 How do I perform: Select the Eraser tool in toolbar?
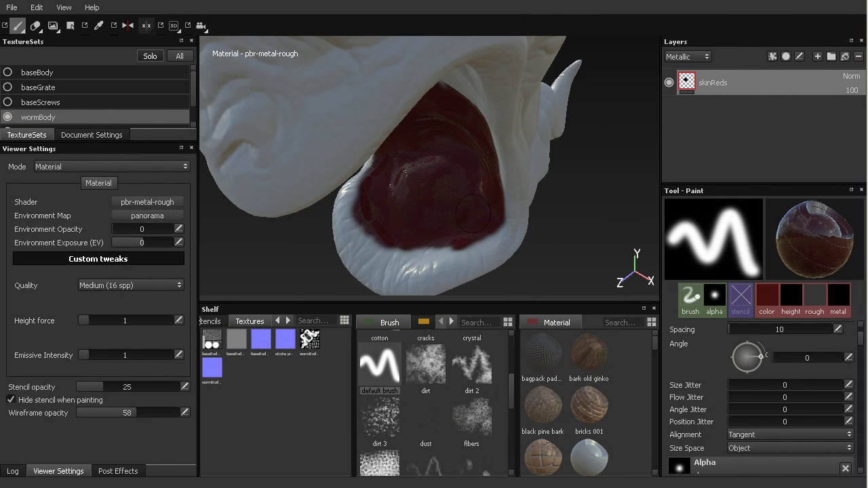[35, 26]
